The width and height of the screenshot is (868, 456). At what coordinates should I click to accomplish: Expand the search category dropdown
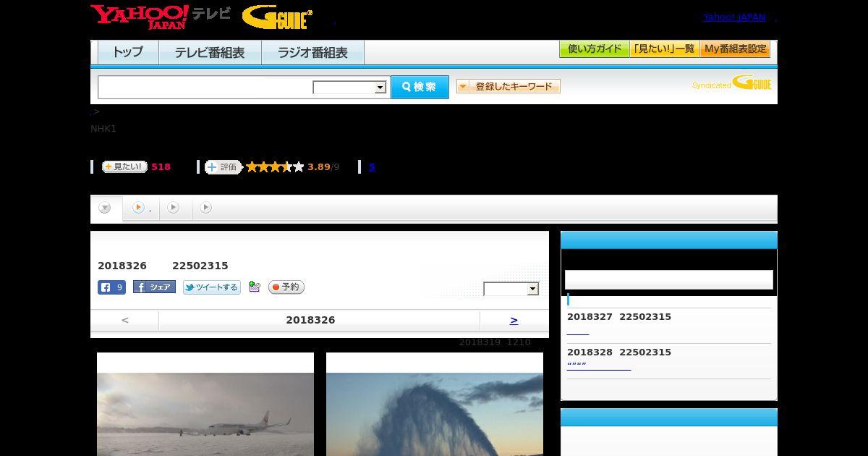(x=349, y=88)
